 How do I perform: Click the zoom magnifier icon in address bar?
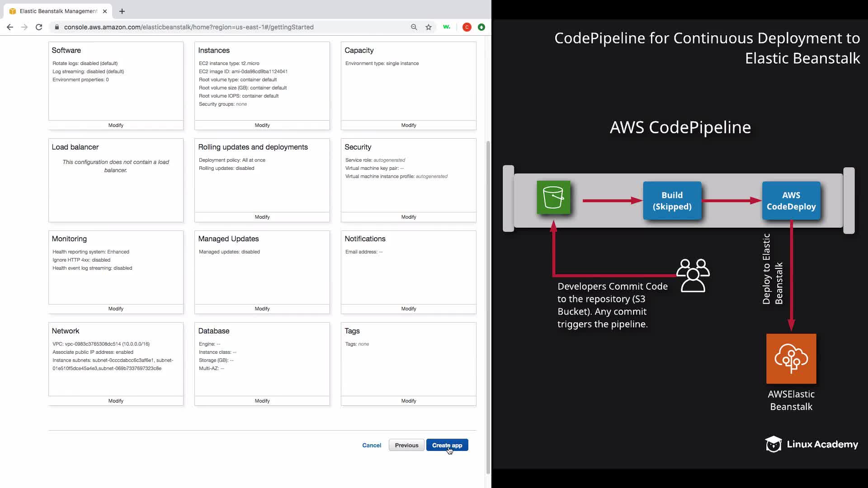click(x=414, y=27)
